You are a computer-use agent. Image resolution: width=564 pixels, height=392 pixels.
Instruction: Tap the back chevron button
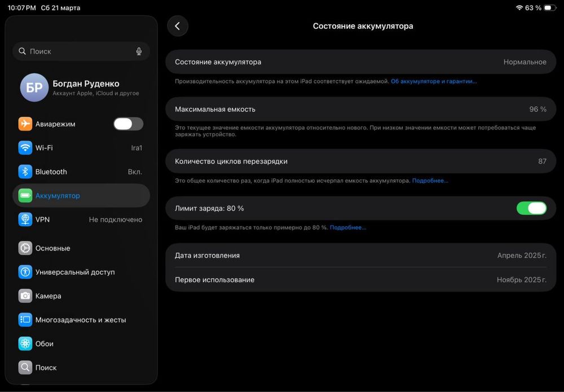(x=177, y=26)
